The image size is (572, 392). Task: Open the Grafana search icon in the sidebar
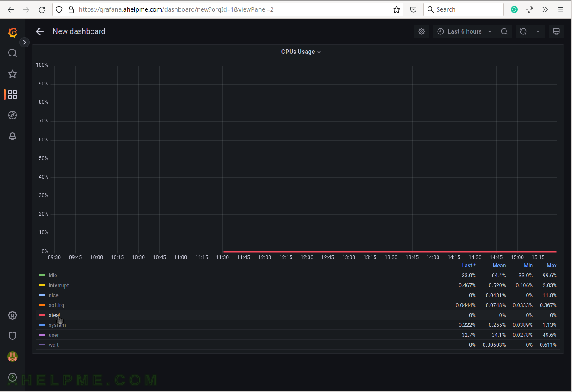click(13, 53)
